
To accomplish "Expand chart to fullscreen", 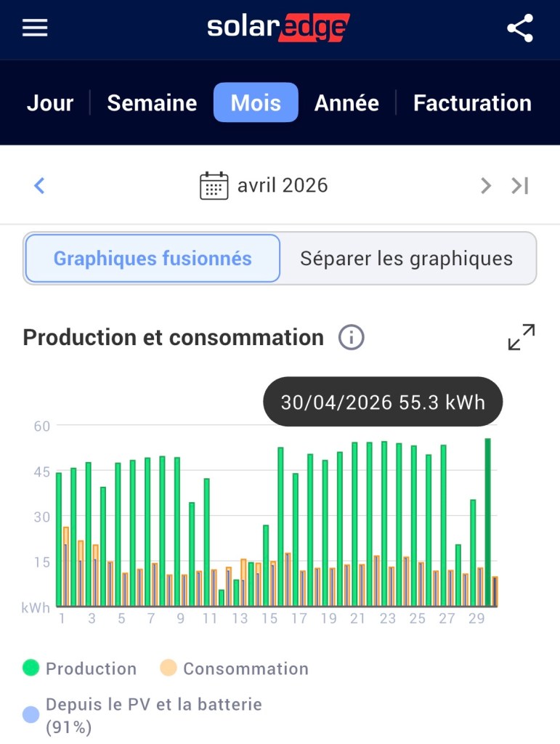I will coord(522,338).
